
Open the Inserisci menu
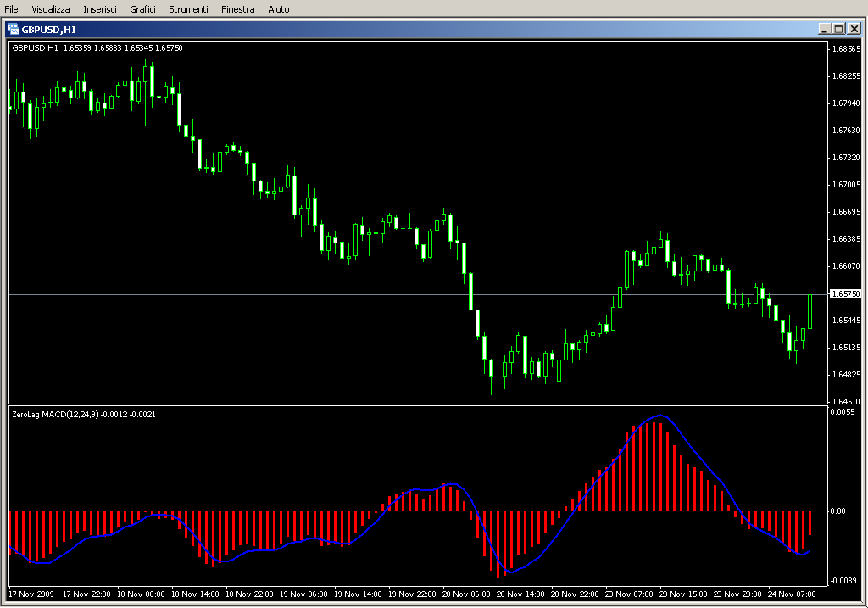100,9
